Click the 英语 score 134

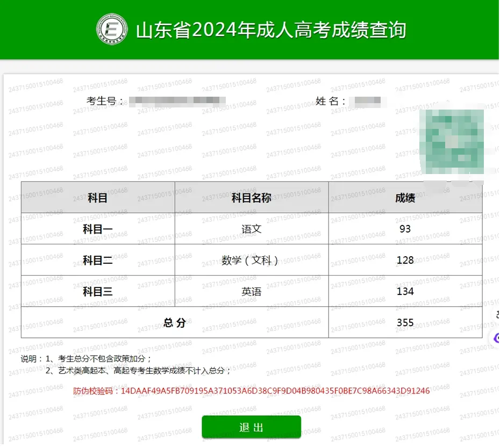point(405,292)
